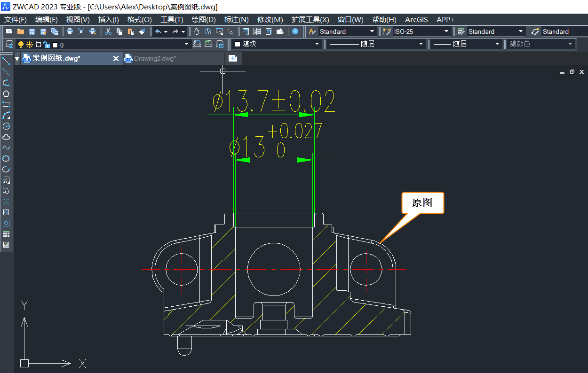
Task: Click the Save All icon
Action: pyautogui.click(x=55, y=31)
